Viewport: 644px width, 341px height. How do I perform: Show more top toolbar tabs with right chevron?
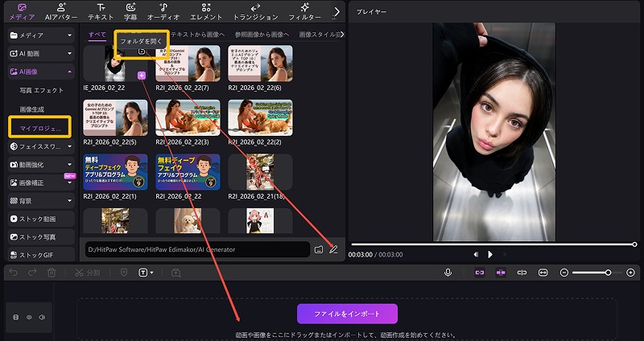tap(336, 12)
